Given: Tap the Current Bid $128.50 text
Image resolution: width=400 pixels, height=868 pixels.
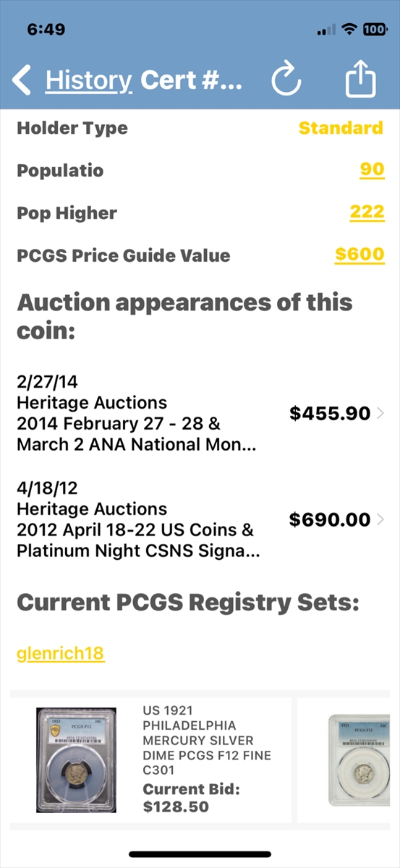Looking at the screenshot, I should click(x=191, y=797).
